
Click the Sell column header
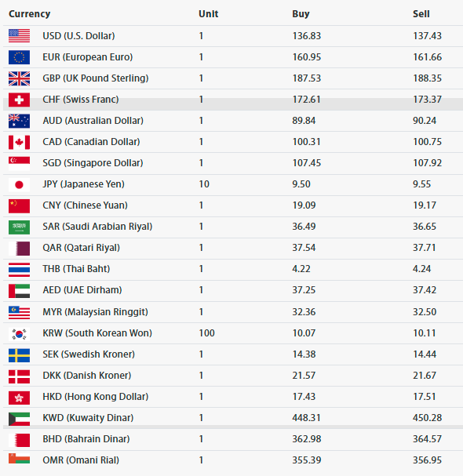tap(421, 14)
